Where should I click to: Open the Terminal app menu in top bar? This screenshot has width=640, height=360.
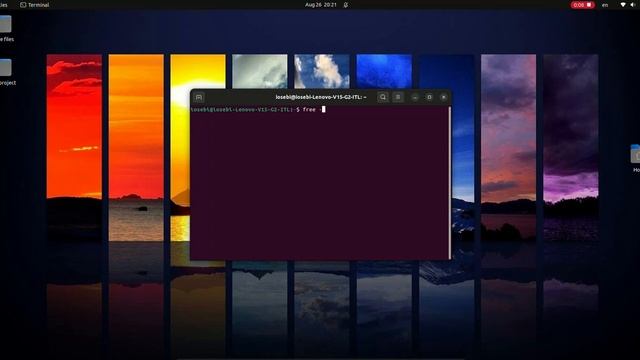point(35,5)
